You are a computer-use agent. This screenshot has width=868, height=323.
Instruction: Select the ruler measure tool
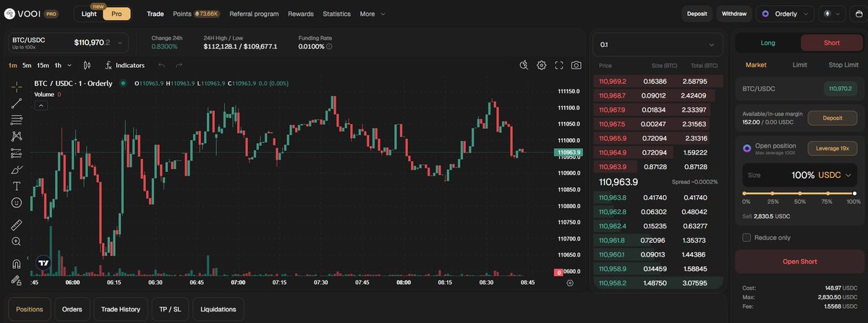pos(16,224)
